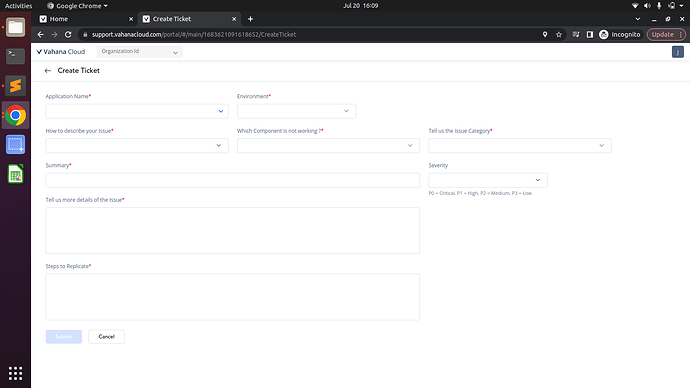Reload the current page

point(68,34)
